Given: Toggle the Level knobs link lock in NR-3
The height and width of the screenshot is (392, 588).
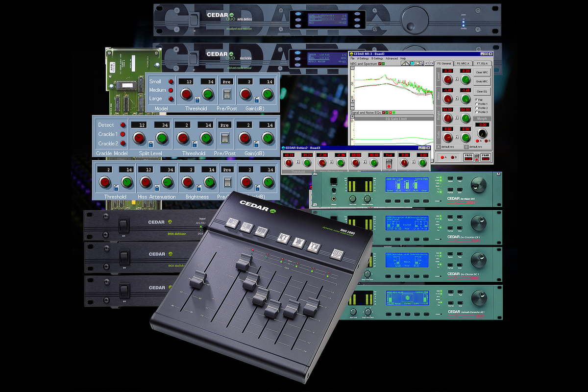Looking at the screenshot, I should (x=457, y=79).
